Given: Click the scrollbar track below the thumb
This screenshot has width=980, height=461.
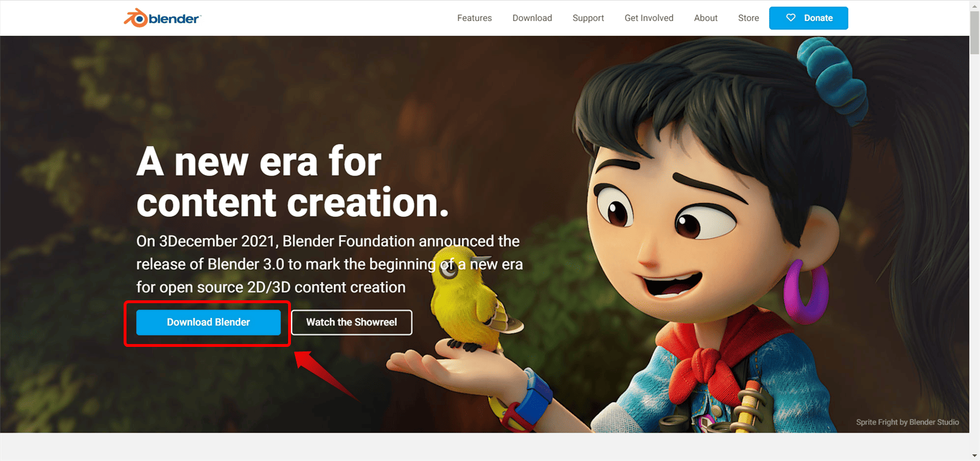Looking at the screenshot, I should (974, 255).
